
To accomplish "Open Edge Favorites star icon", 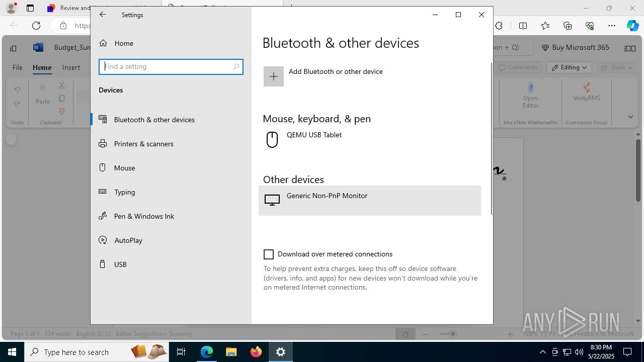I will tap(545, 26).
